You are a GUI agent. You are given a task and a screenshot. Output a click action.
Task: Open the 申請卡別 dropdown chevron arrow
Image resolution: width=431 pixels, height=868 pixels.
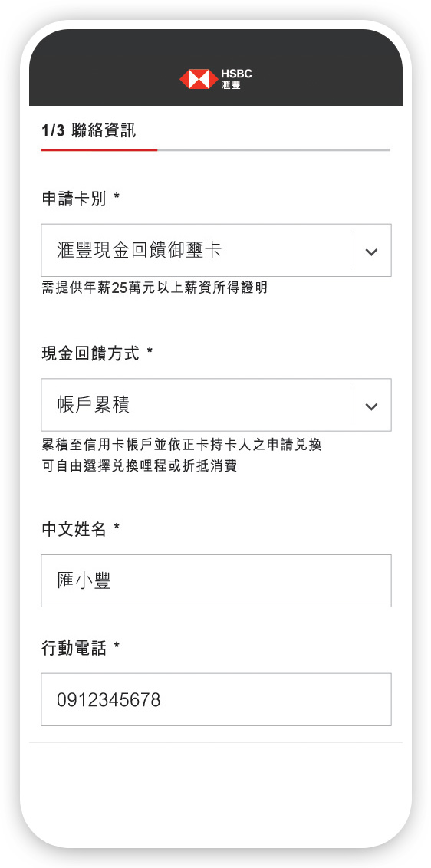[x=371, y=252]
